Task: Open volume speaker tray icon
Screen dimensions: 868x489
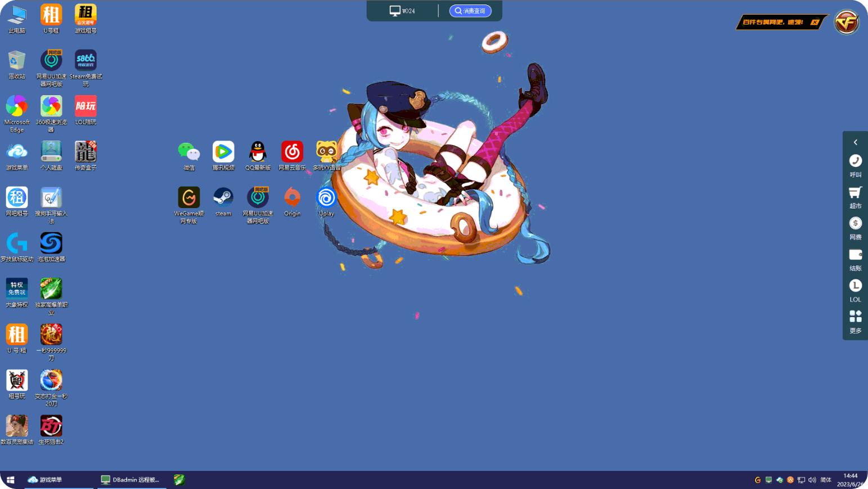Action: pos(812,480)
